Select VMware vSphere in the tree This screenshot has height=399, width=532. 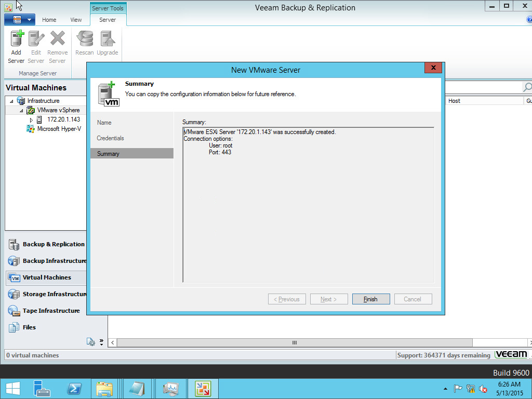coord(58,110)
